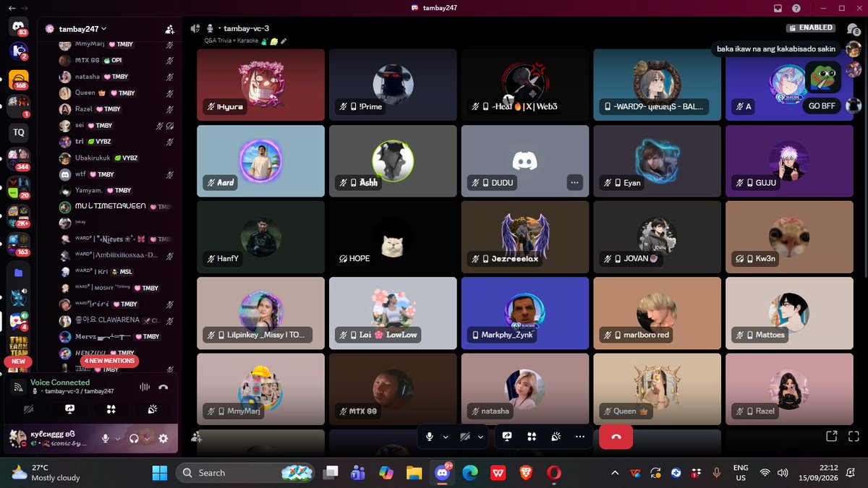This screenshot has width=868, height=488.
Task: Turn on camera in the call control bar
Action: coord(465,437)
